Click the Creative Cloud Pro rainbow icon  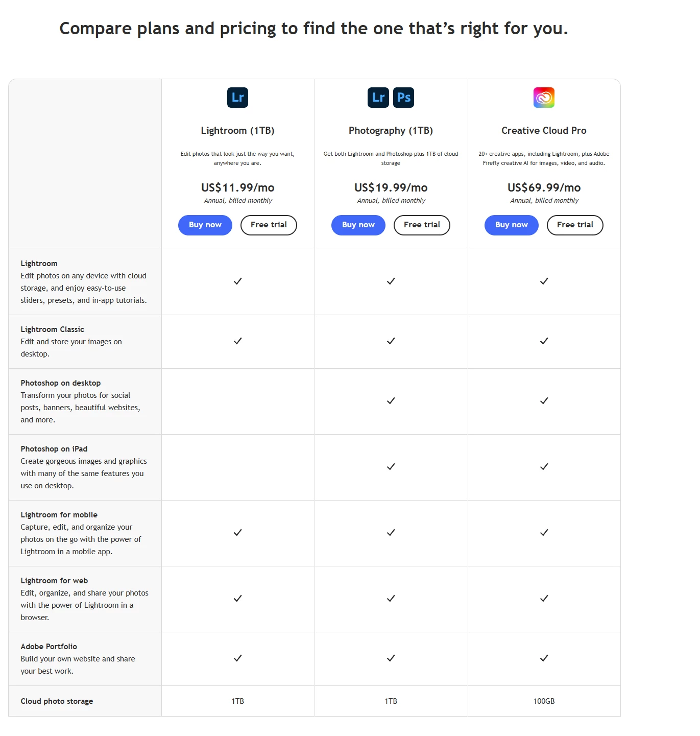[x=544, y=98]
